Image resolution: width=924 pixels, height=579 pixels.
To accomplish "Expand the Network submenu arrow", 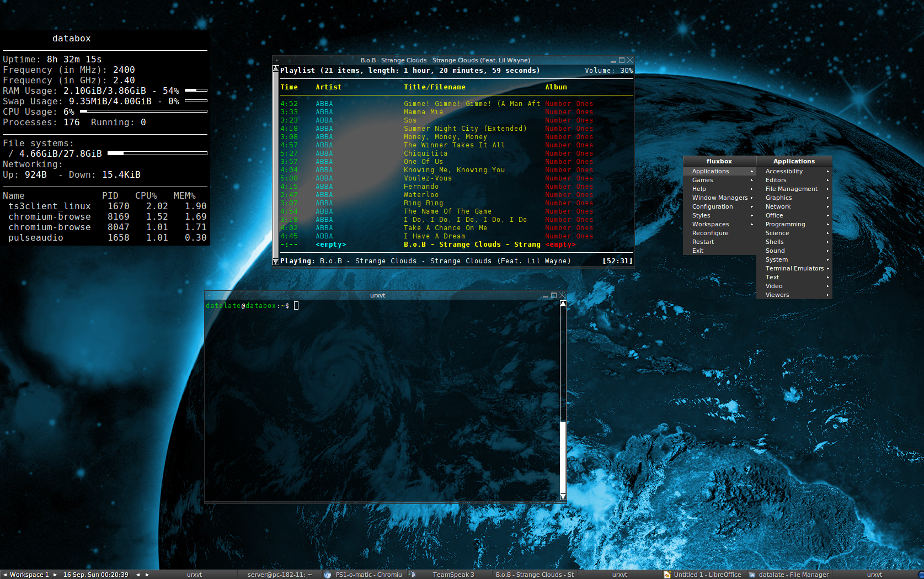I will coord(827,206).
